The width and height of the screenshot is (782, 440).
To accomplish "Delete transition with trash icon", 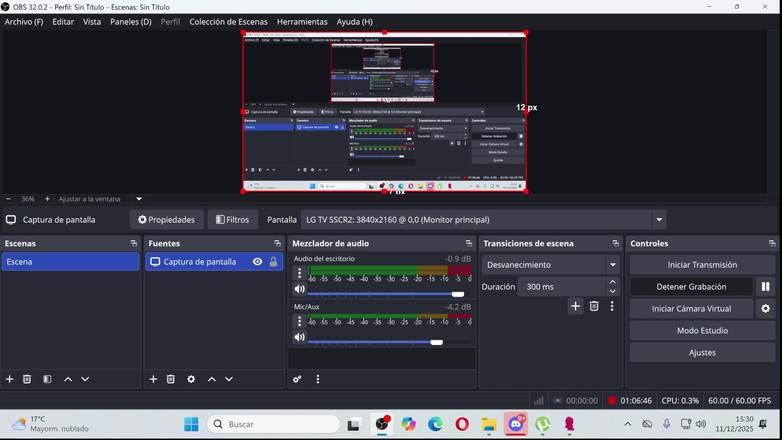I will [594, 306].
